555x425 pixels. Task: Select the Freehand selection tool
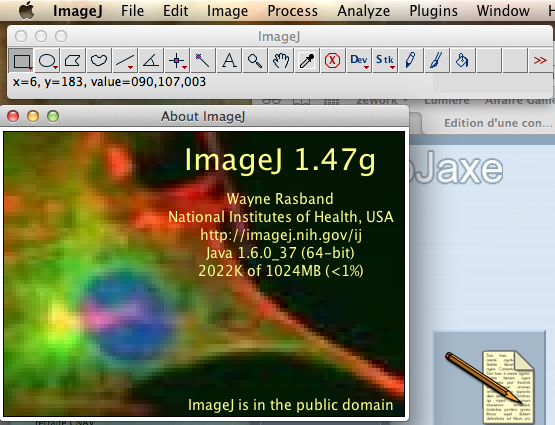(99, 61)
